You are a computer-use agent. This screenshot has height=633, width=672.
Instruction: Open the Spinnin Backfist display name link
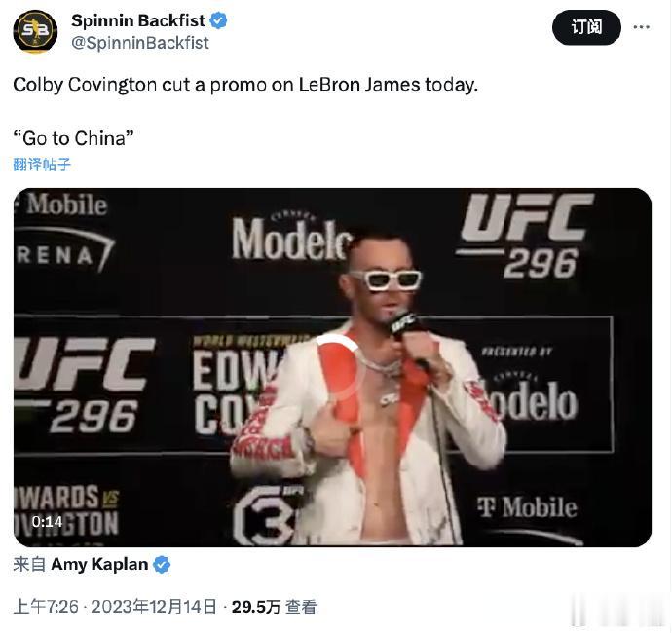(138, 20)
